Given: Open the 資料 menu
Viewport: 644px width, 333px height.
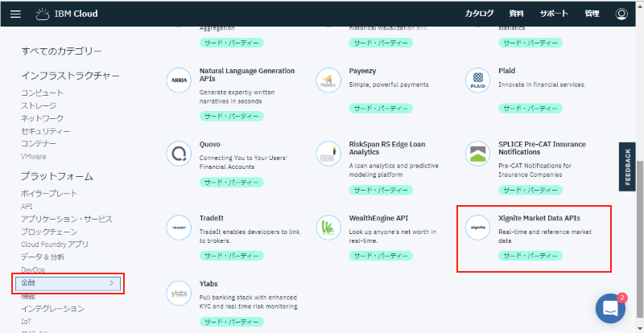Looking at the screenshot, I should [x=517, y=14].
